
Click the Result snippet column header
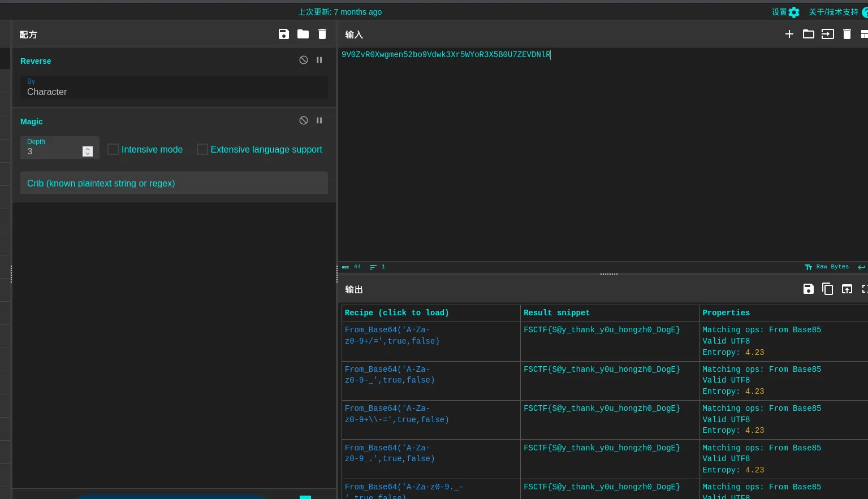[556, 313]
